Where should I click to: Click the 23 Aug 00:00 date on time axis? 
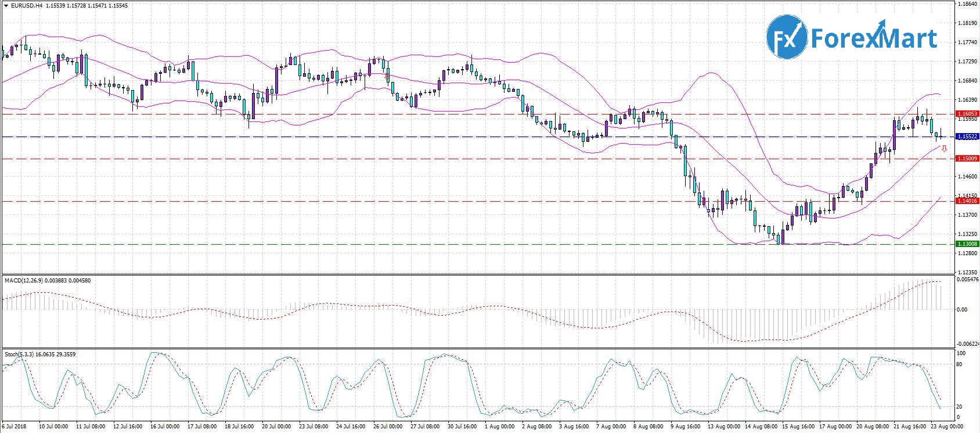pos(946,427)
